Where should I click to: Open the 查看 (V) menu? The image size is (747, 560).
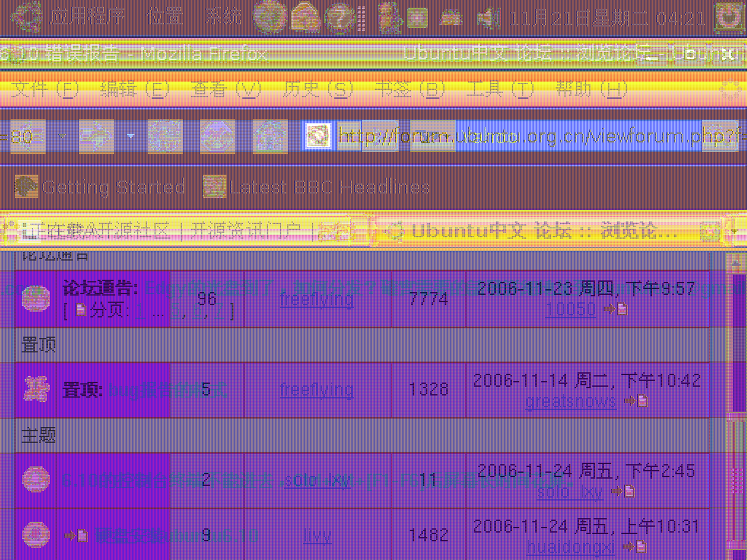pos(225,90)
